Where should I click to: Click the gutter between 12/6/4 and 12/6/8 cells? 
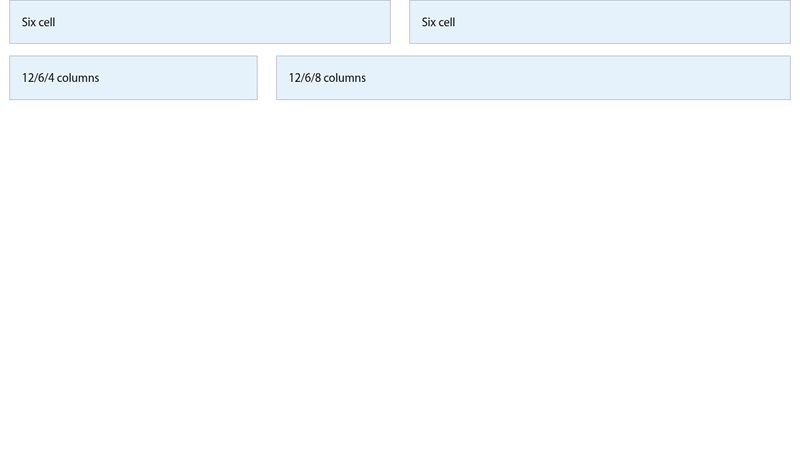click(x=267, y=78)
